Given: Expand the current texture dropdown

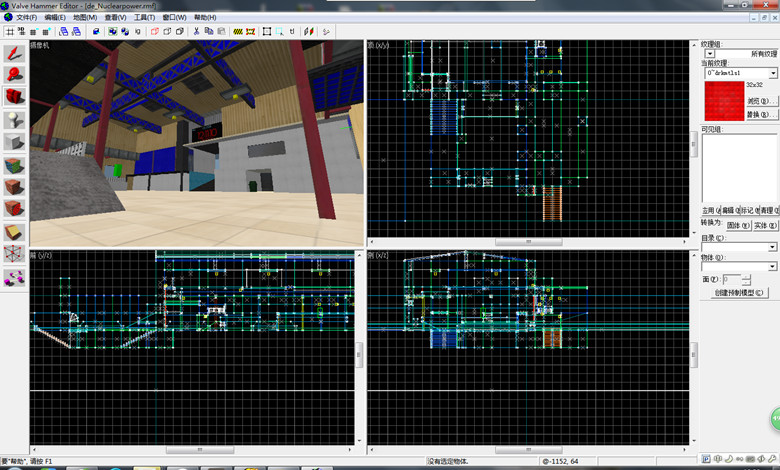Looking at the screenshot, I should [773, 73].
